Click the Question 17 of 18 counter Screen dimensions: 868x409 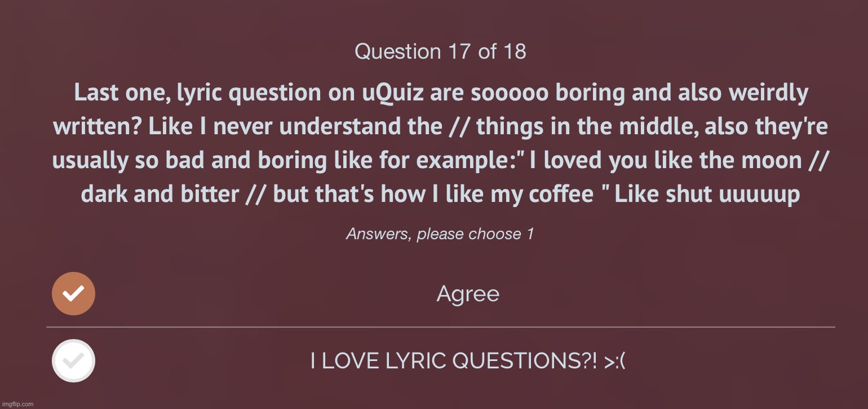point(440,52)
